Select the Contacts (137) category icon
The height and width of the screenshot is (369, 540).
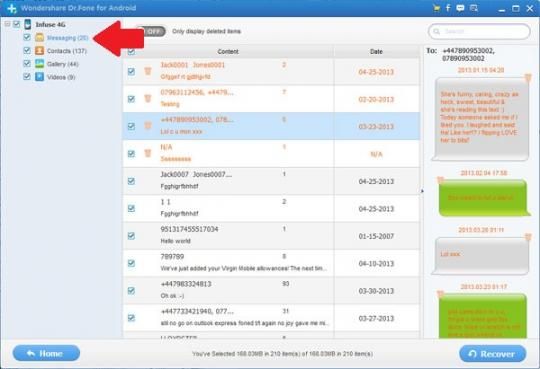pyautogui.click(x=40, y=51)
